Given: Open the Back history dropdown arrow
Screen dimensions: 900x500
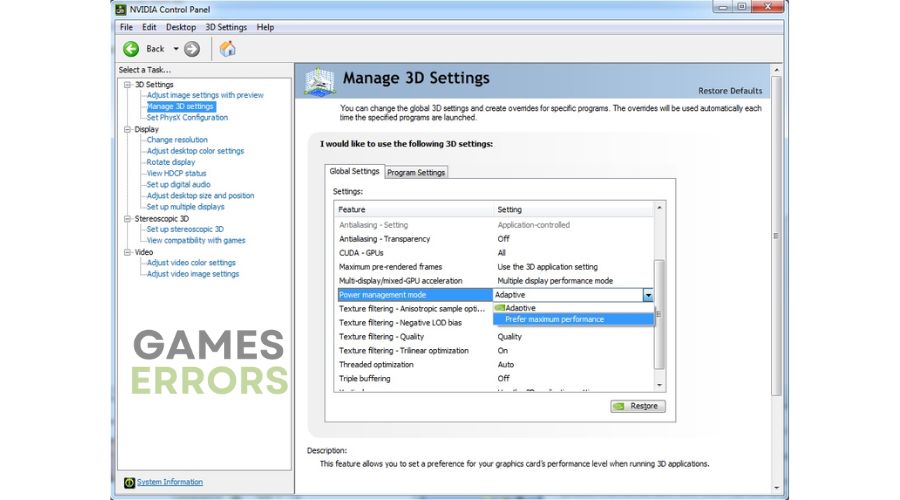Looking at the screenshot, I should click(x=176, y=49).
